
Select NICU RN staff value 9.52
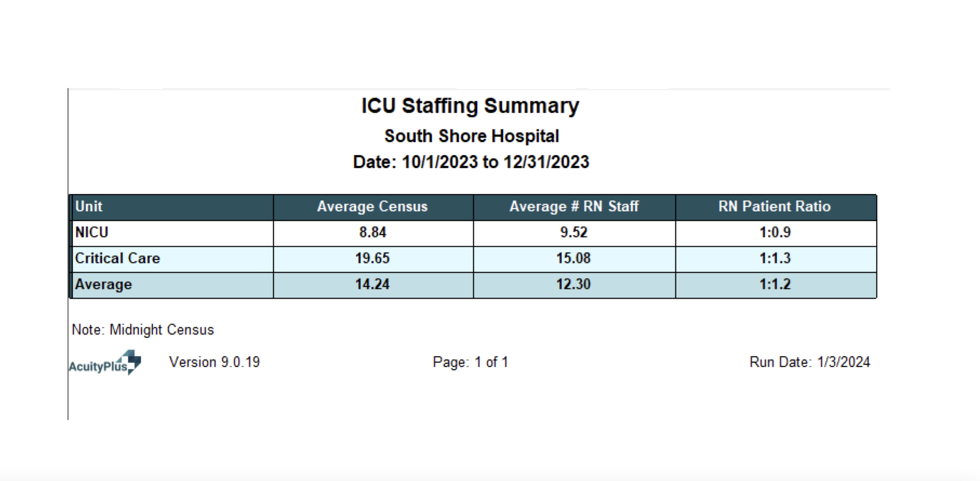coord(574,233)
